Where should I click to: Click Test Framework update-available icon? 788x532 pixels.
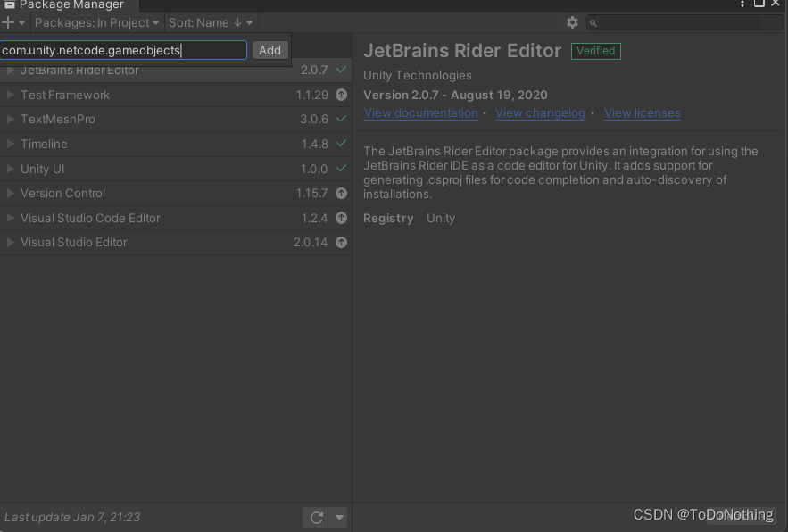341,95
